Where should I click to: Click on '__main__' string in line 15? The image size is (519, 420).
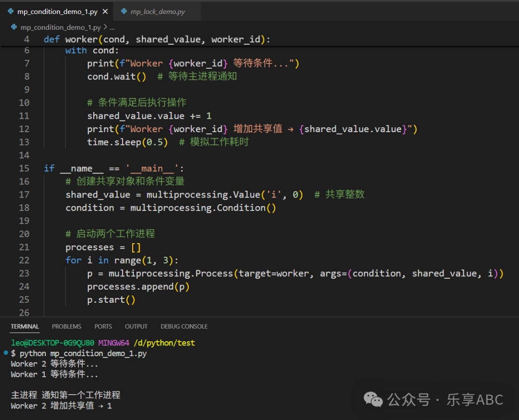point(152,169)
